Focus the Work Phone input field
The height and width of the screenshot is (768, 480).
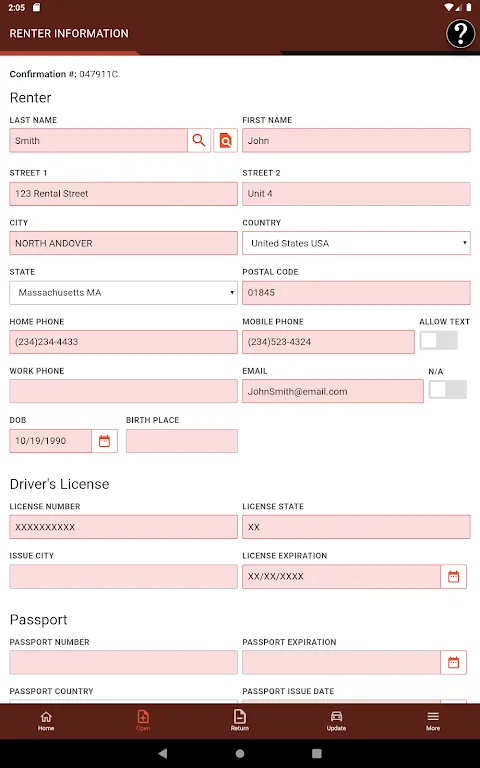123,391
